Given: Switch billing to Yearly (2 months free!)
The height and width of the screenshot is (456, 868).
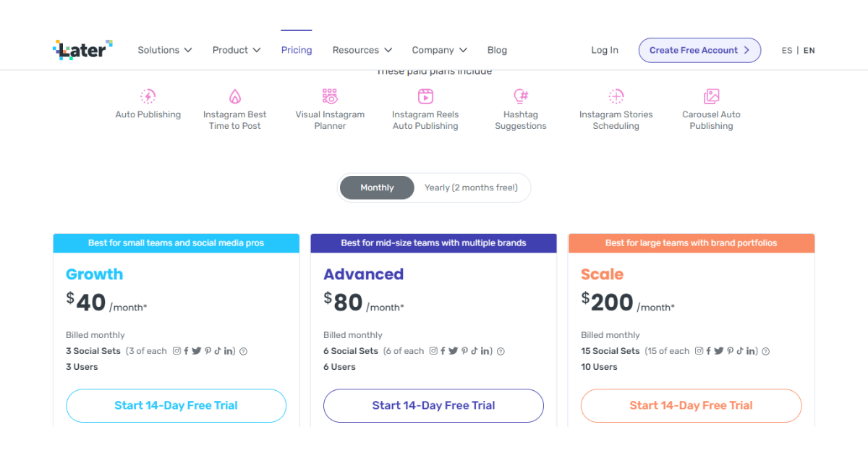Looking at the screenshot, I should click(x=471, y=187).
